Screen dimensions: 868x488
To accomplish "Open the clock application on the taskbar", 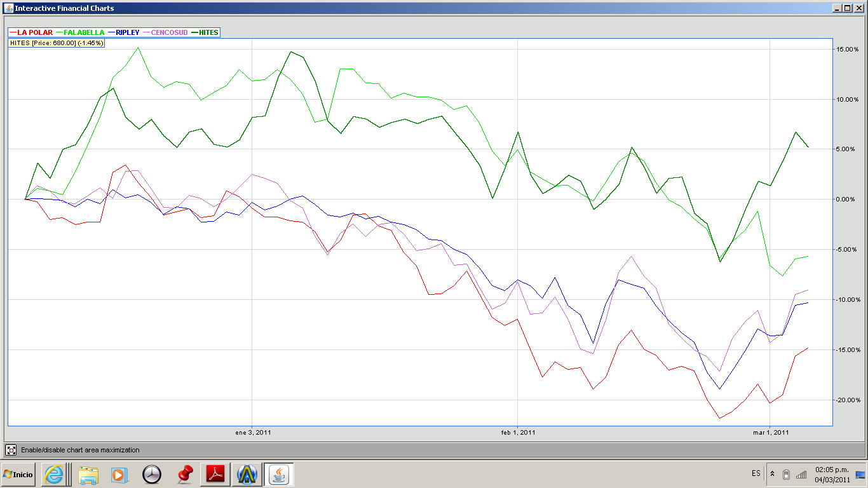I will [152, 474].
